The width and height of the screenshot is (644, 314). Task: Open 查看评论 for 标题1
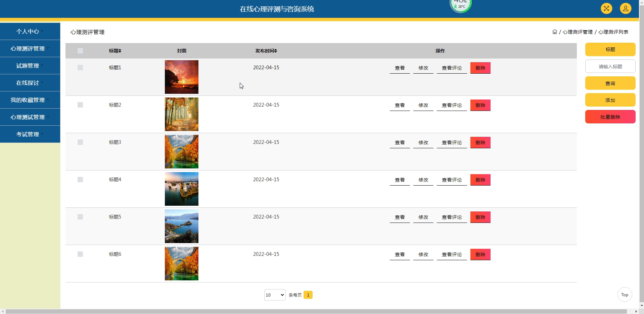(x=452, y=68)
